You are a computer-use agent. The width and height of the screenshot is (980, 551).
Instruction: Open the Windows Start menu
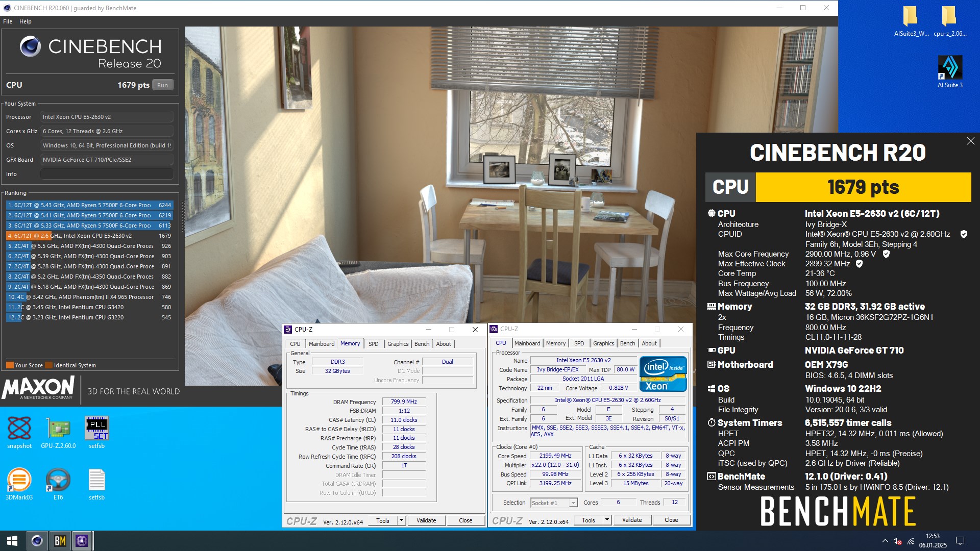pyautogui.click(x=12, y=541)
